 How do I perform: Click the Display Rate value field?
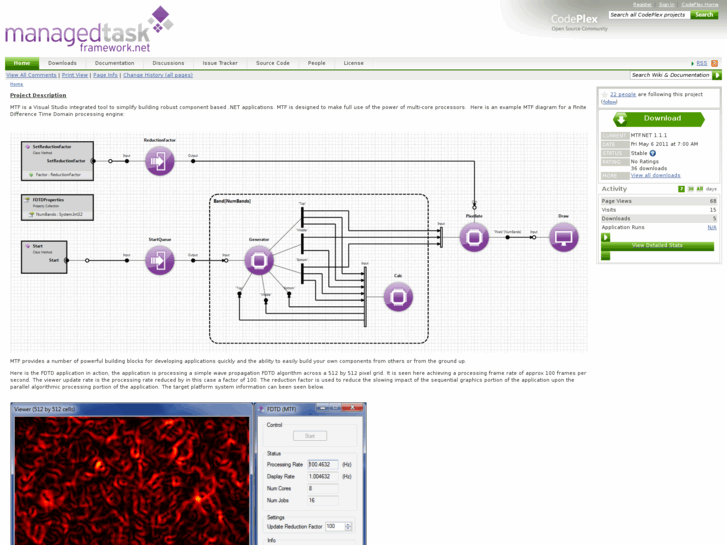323,477
